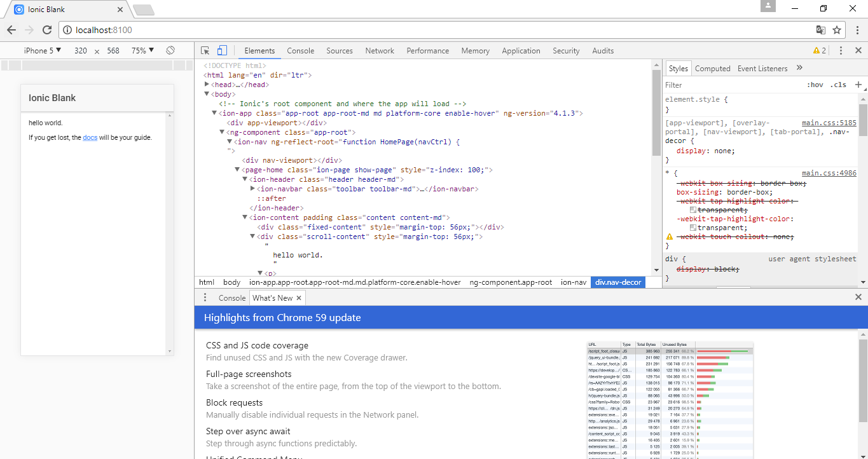
Task: Select ion-nav in the breadcrumb bar
Action: point(574,282)
